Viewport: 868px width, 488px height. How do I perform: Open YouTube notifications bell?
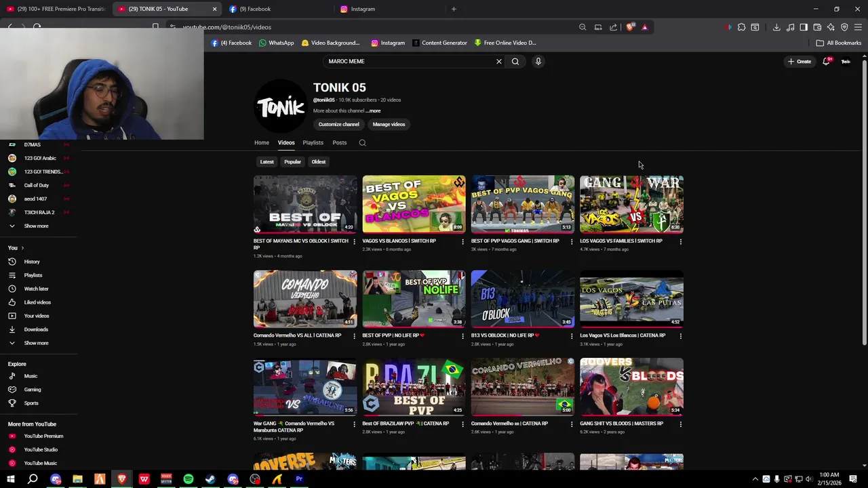tap(827, 61)
